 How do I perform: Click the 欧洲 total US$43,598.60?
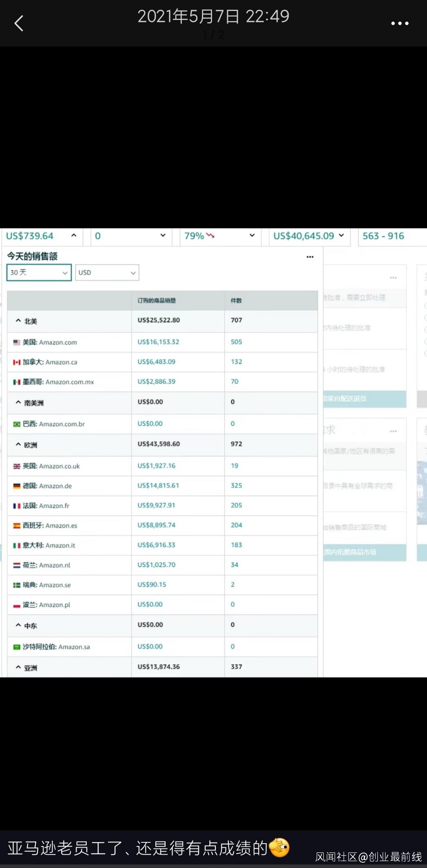[159, 444]
